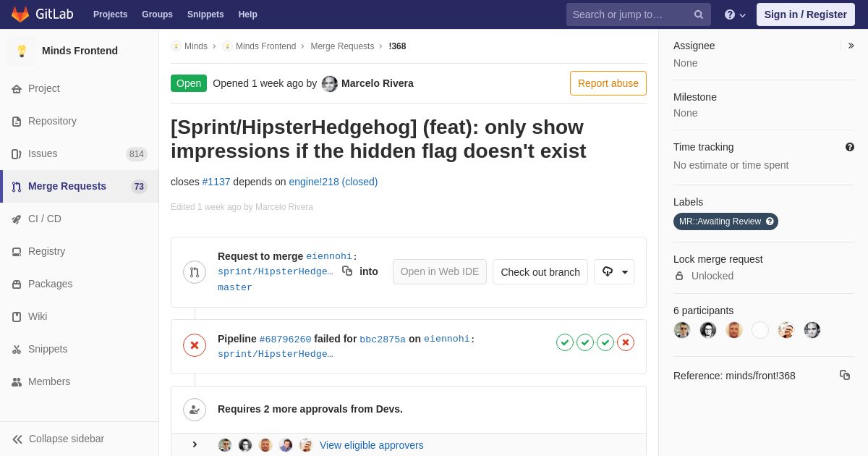Click the approvals user icon

(x=195, y=410)
